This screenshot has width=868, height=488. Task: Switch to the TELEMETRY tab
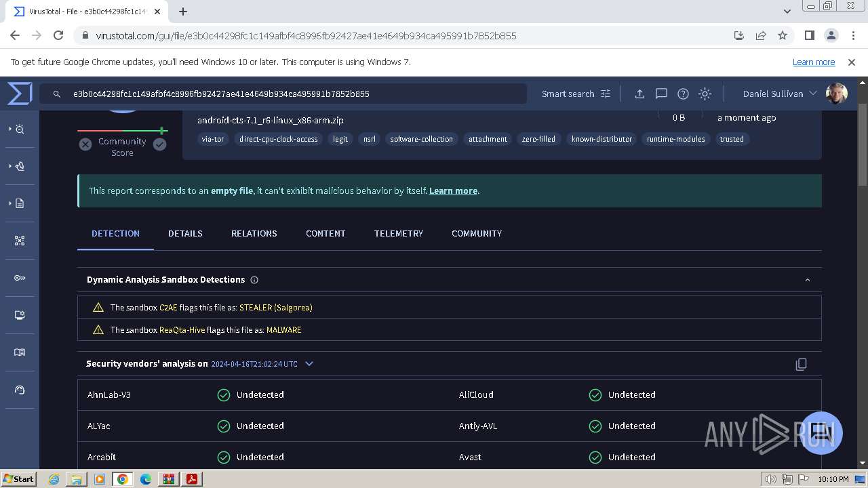pos(399,233)
